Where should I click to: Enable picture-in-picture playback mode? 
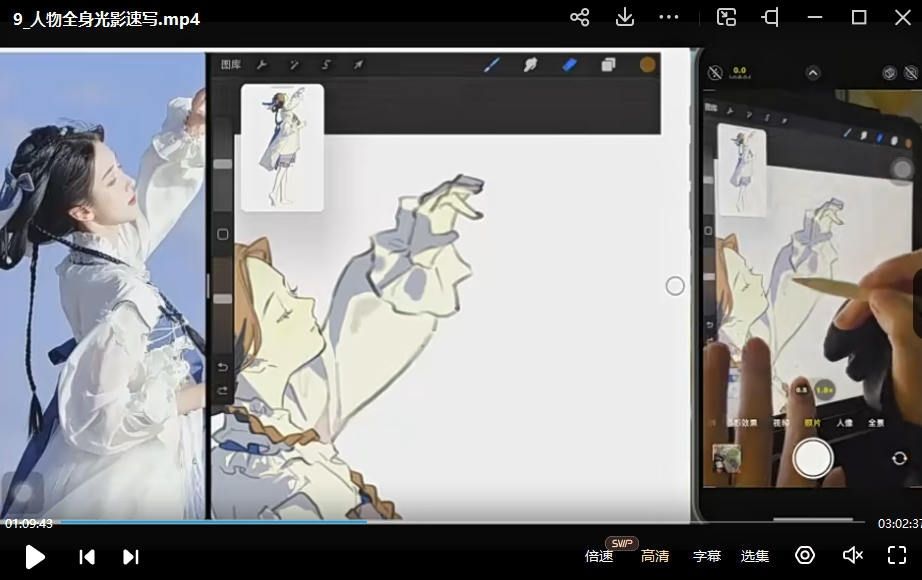725,17
